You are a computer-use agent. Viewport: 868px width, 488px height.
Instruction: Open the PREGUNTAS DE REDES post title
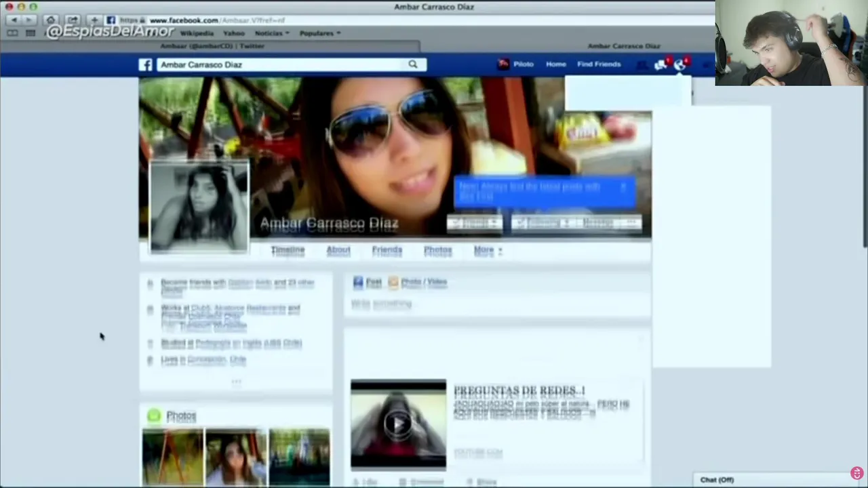coord(519,391)
